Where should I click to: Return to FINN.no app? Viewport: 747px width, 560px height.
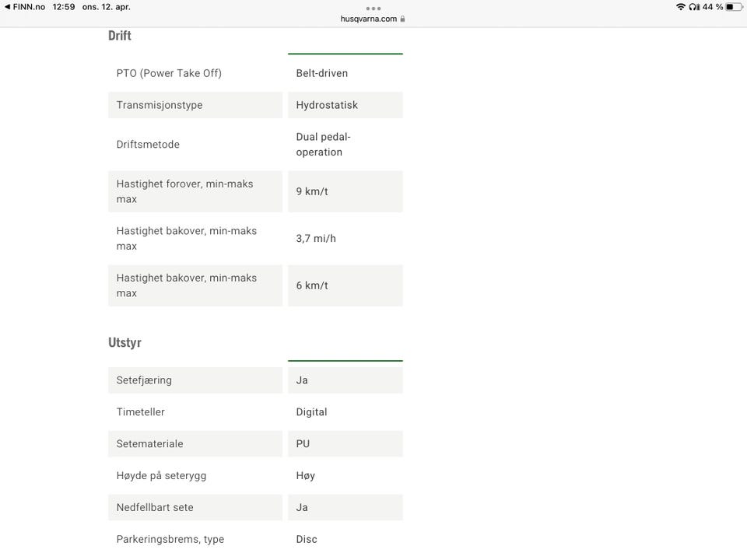(24, 7)
